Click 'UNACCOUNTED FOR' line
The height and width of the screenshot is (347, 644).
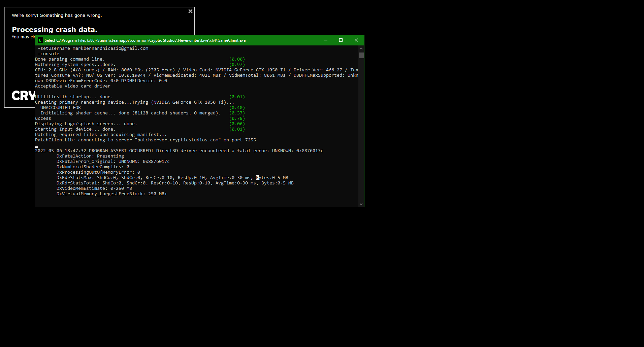coord(61,108)
